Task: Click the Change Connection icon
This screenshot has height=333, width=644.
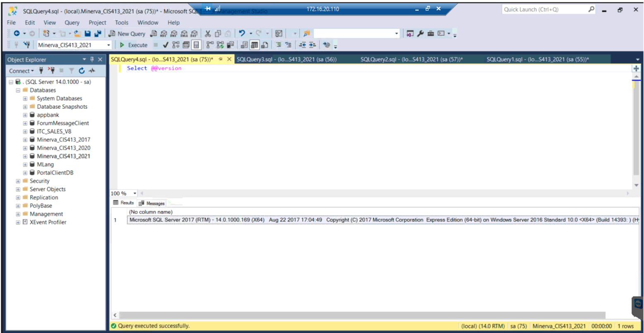Action: [x=27, y=45]
